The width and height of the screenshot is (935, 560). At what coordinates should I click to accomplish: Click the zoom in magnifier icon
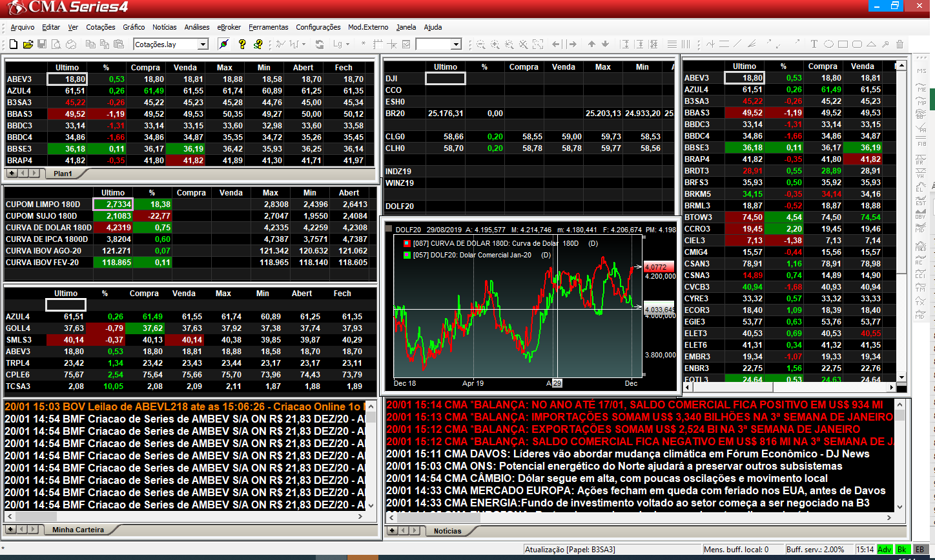pyautogui.click(x=495, y=45)
